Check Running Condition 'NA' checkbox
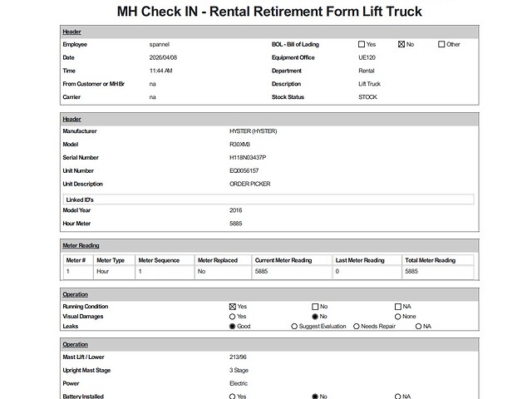 [x=398, y=307]
